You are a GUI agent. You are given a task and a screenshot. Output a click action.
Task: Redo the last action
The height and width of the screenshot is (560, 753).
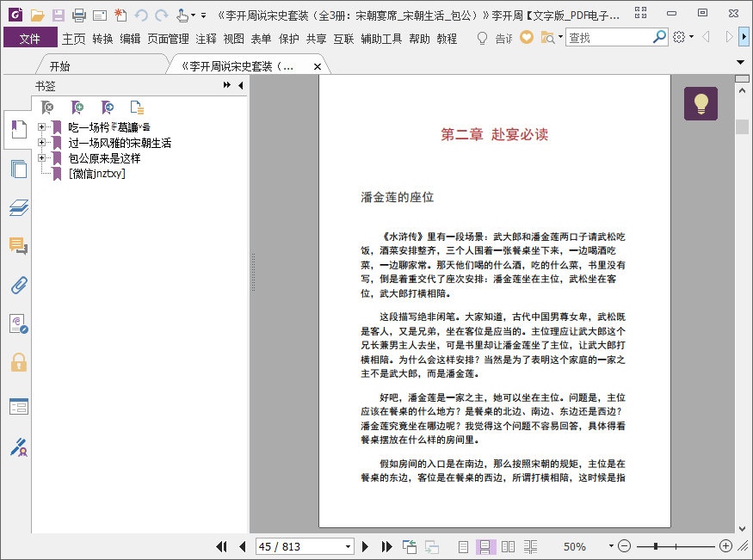point(162,15)
